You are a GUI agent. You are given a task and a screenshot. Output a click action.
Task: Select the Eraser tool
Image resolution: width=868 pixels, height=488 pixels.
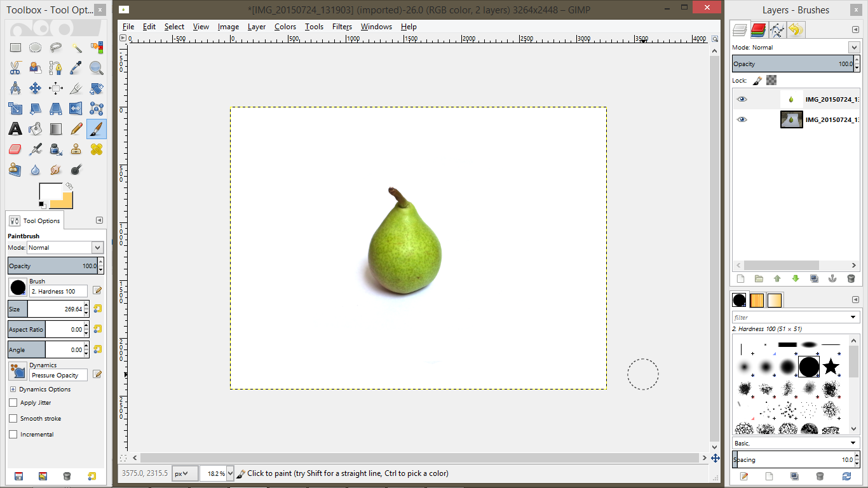click(15, 149)
